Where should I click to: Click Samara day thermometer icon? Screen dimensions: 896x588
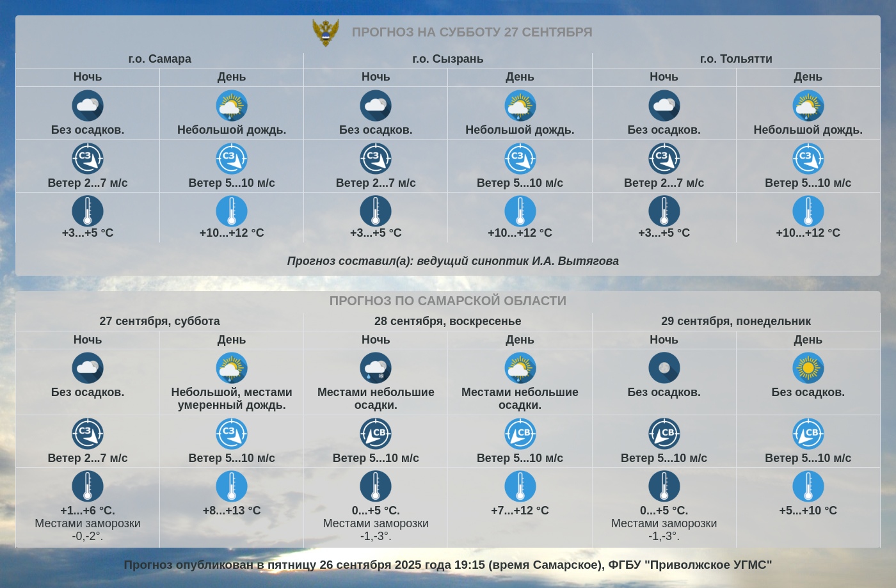tap(232, 211)
